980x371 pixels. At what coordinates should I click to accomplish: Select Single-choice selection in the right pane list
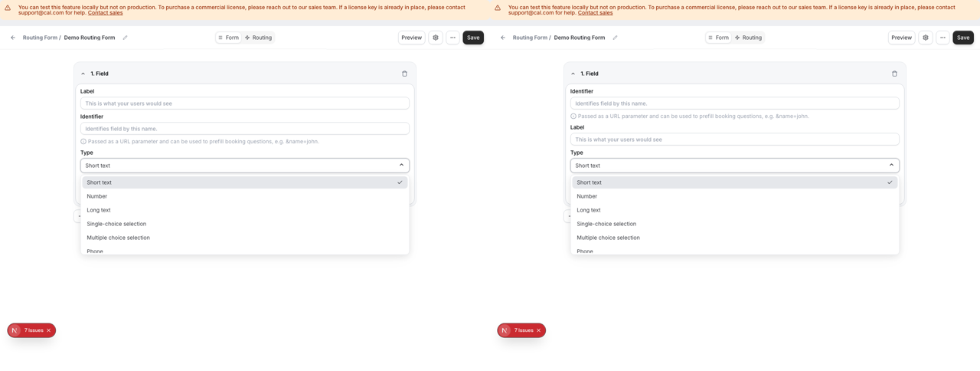[606, 224]
